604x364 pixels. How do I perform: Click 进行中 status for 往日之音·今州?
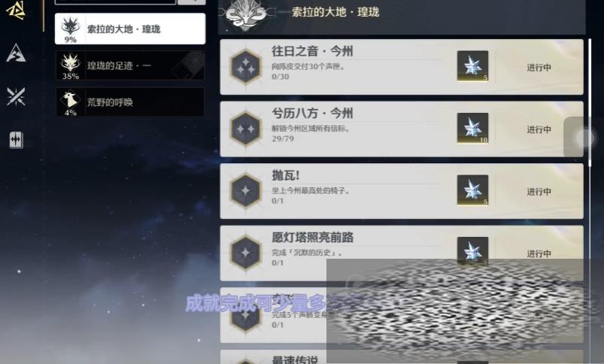click(x=539, y=68)
